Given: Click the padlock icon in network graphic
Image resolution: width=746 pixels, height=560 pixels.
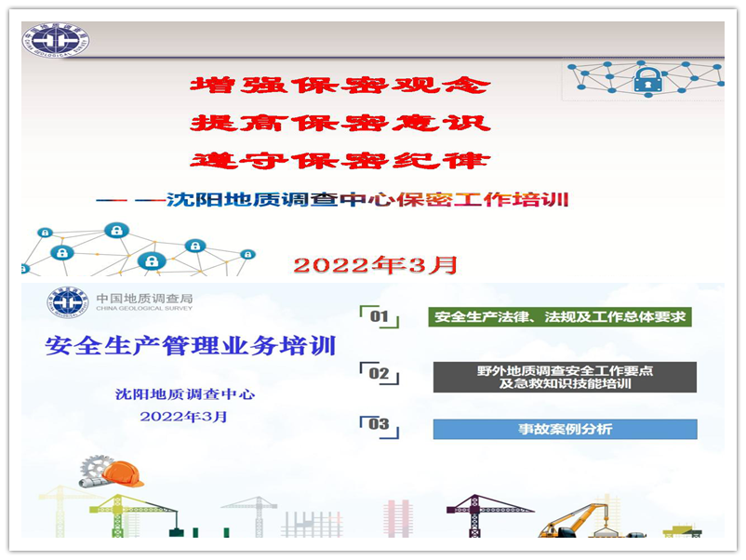Looking at the screenshot, I should tap(647, 79).
